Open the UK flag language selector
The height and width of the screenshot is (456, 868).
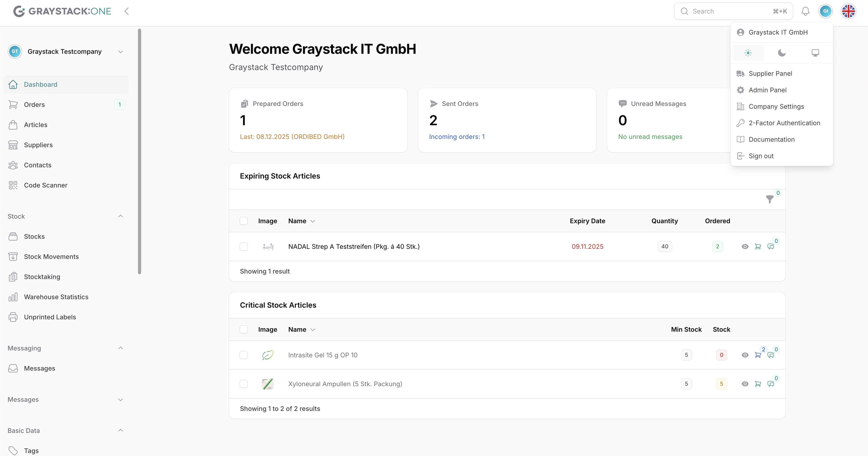848,11
